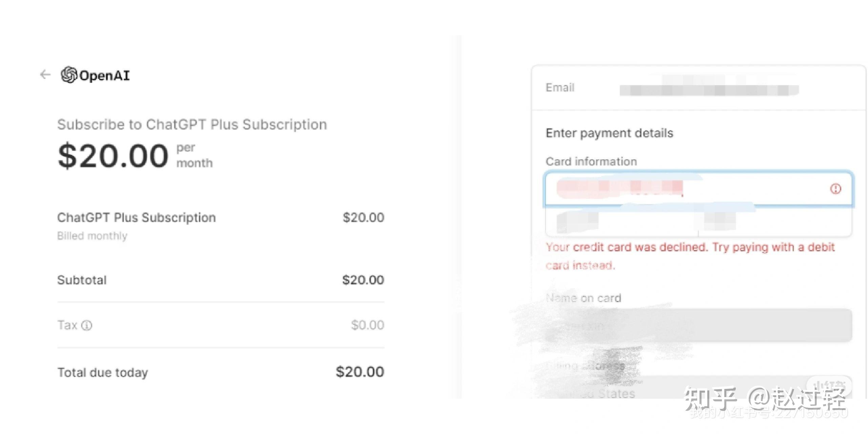
Task: Click the Card information label
Action: click(591, 161)
